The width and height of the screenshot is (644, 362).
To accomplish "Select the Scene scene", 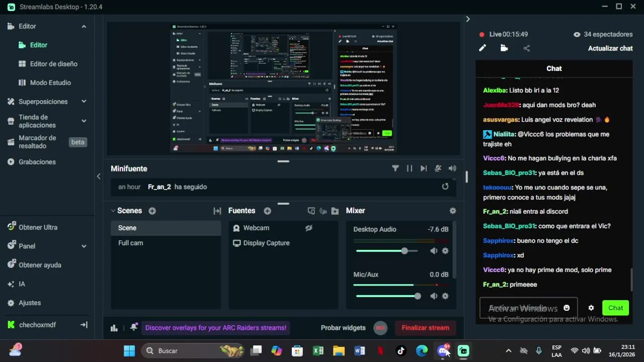I will 166,228.
